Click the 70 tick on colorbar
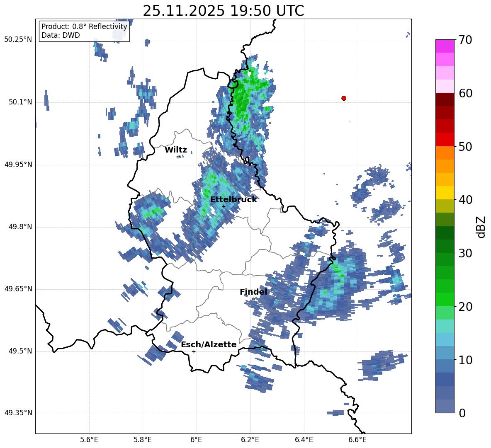Image resolution: width=491 pixels, height=448 pixels. (x=465, y=40)
